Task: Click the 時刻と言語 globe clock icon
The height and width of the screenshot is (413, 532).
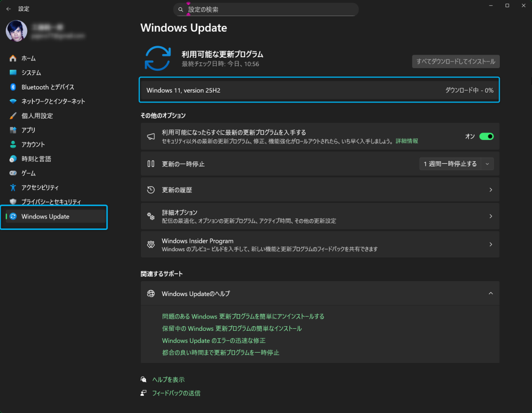Action: coord(13,159)
